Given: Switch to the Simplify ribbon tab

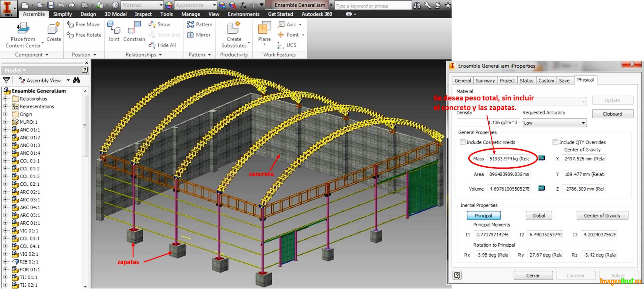Looking at the screenshot, I should click(x=62, y=14).
